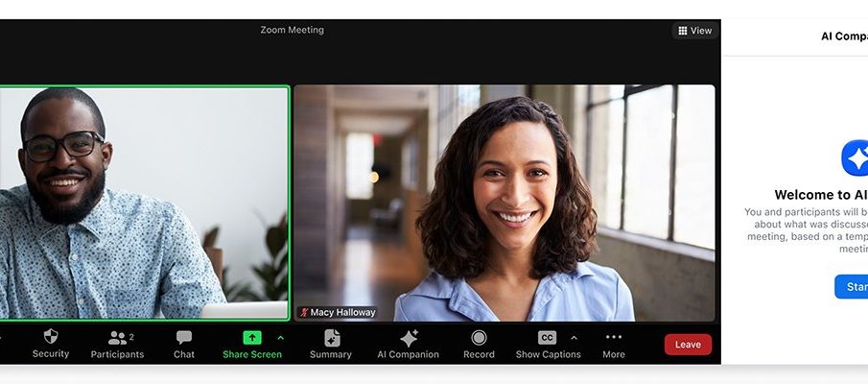868x384 pixels.
Task: Click the Zoom Meeting window title
Action: (x=293, y=30)
